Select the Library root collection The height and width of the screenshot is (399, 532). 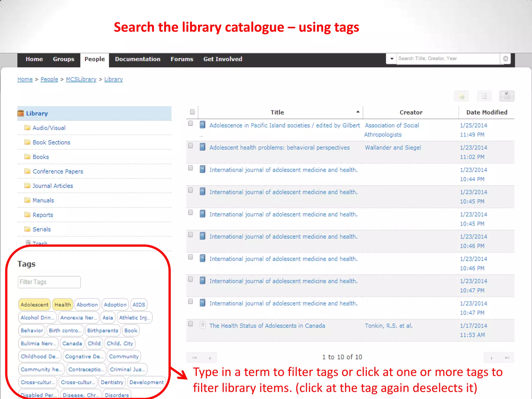click(94, 114)
